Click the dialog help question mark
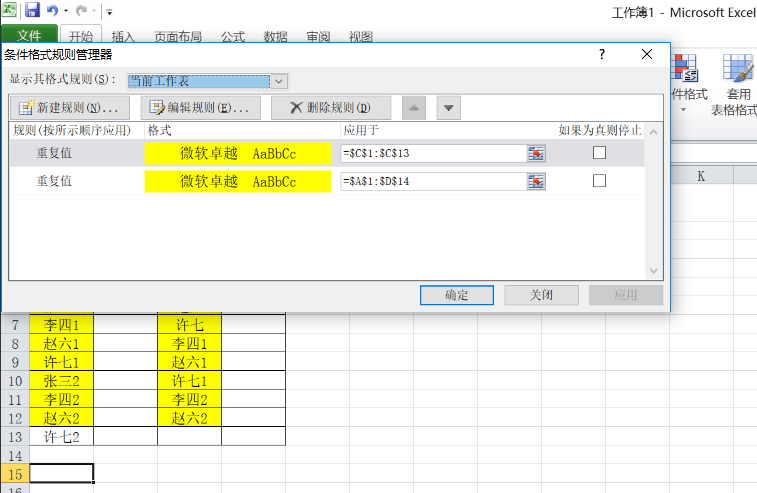Viewport: 757px width, 493px height. point(602,54)
